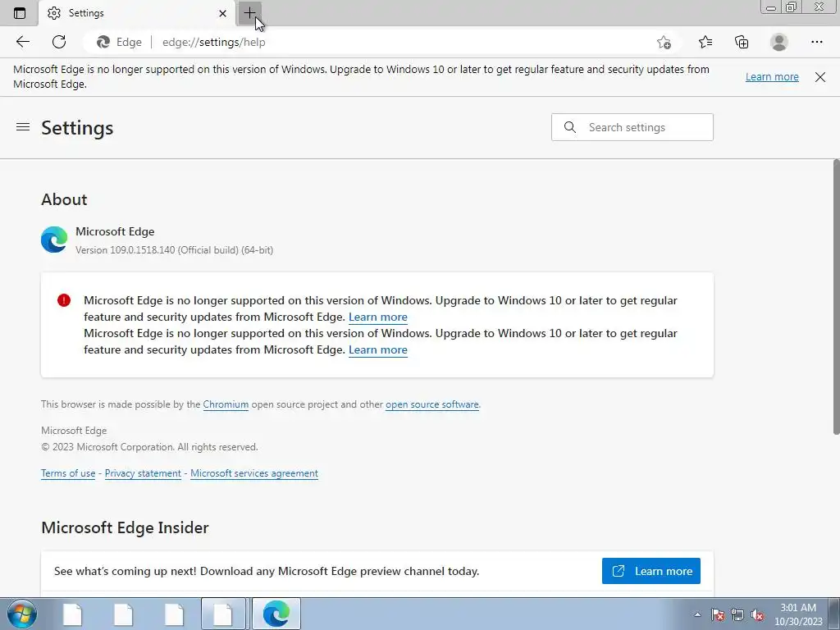Minimize the Edge window
Image resolution: width=840 pixels, height=630 pixels.
click(771, 7)
